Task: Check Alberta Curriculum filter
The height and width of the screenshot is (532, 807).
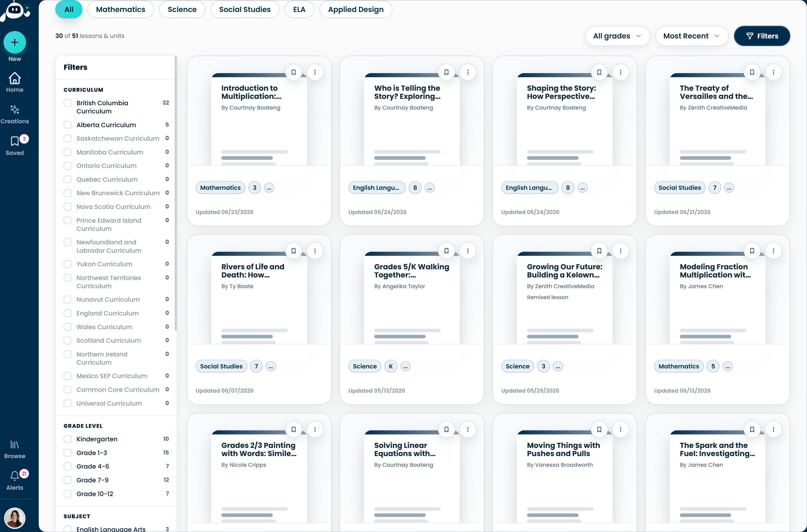Action: (x=68, y=125)
